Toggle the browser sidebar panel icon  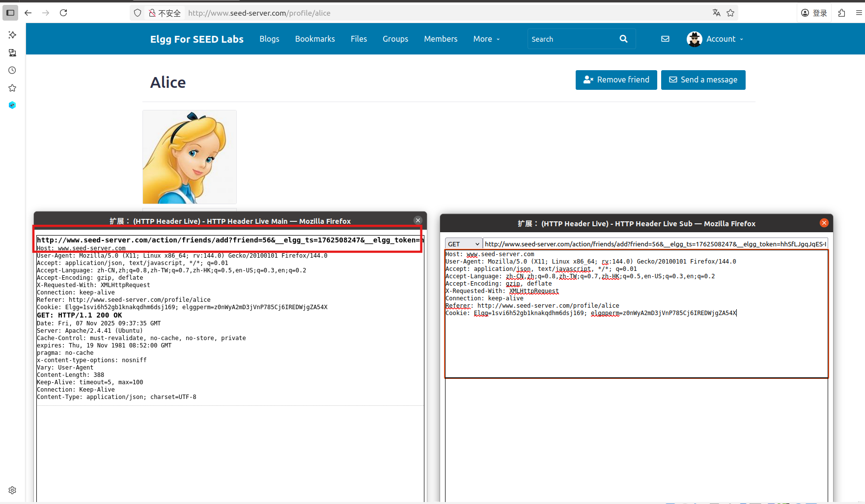point(10,13)
